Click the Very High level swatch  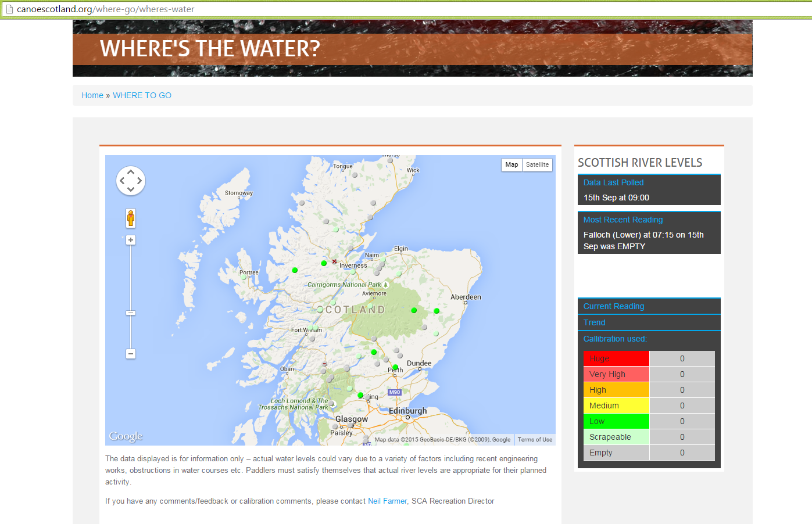click(617, 374)
